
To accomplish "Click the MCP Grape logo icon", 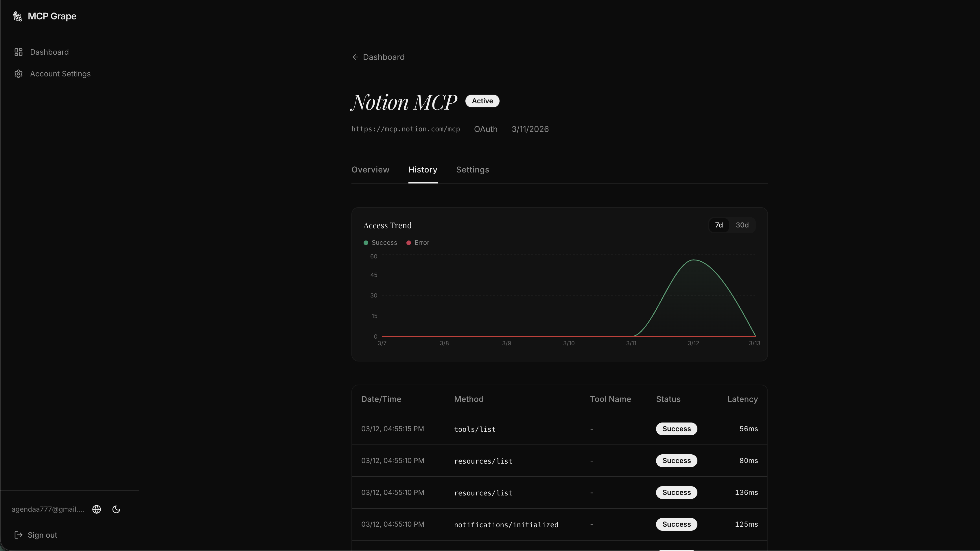I will click(17, 16).
